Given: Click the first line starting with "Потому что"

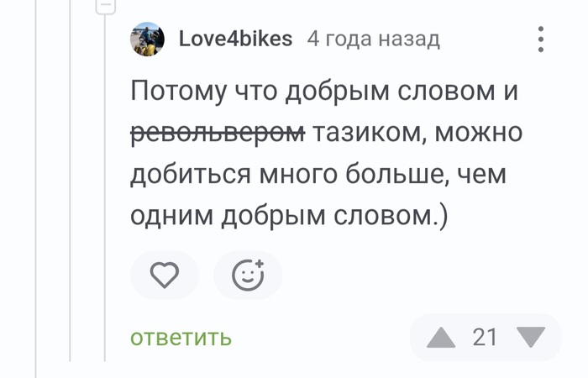Looking at the screenshot, I should (324, 92).
